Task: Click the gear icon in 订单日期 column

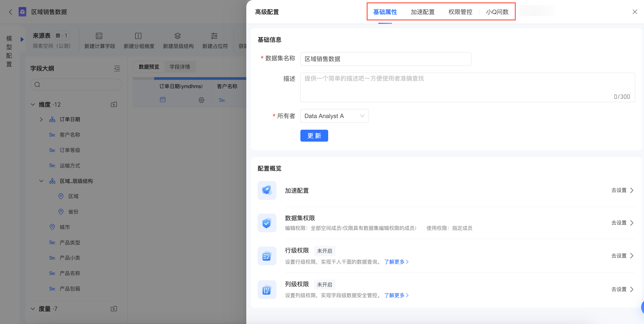Action: point(201,100)
